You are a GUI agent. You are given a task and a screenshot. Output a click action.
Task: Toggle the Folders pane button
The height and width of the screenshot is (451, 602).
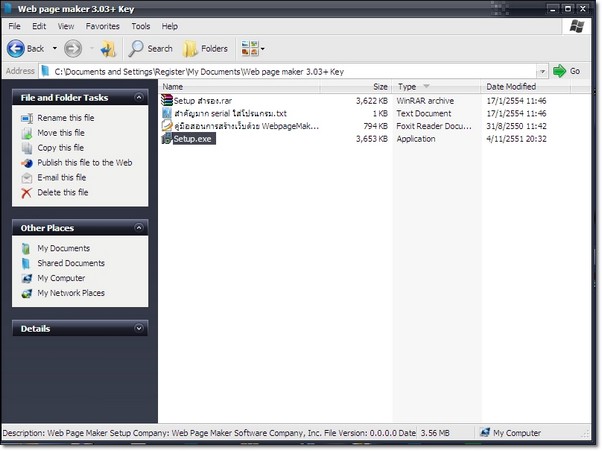(x=205, y=49)
